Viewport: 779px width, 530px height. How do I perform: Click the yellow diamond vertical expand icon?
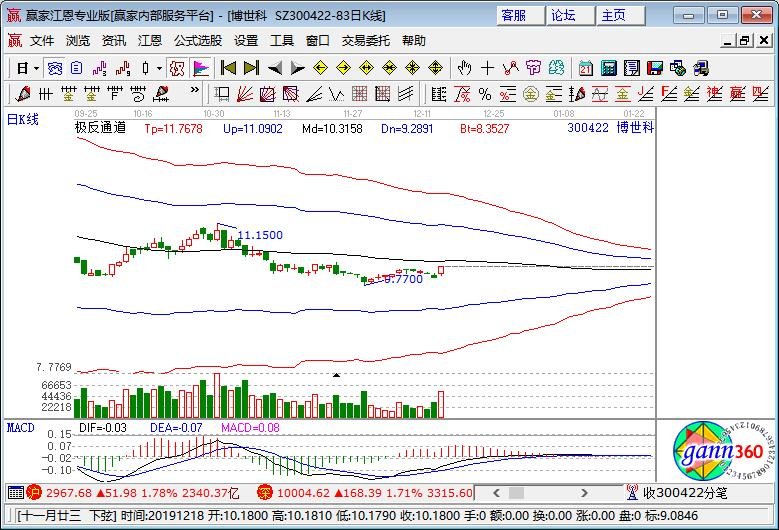(435, 68)
